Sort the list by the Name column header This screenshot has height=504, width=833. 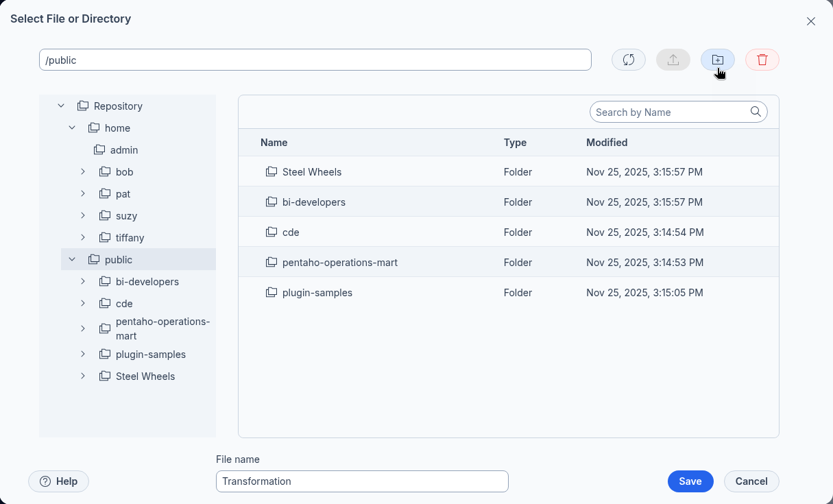(x=274, y=143)
